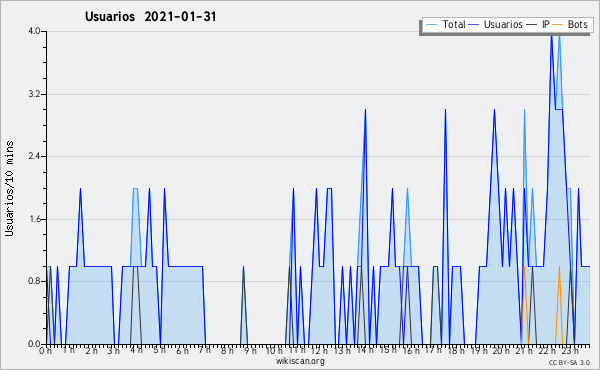
Task: Click the '0 h' x-axis label
Action: click(45, 350)
